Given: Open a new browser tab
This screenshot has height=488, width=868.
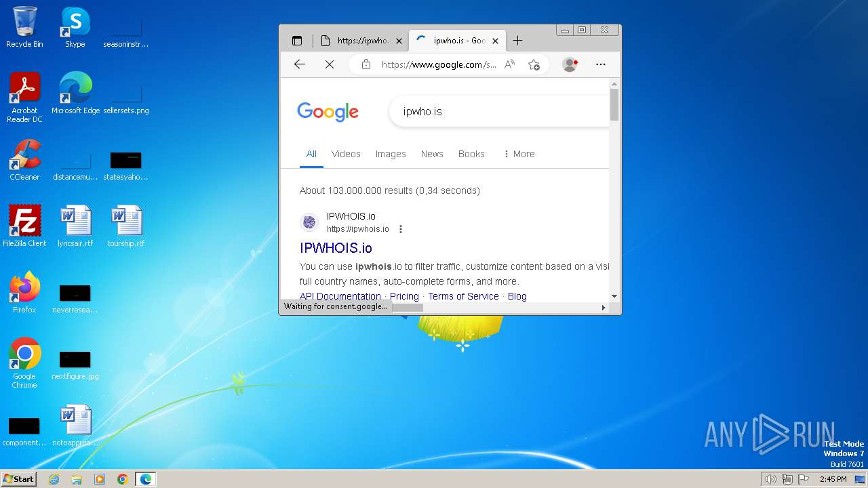Looking at the screenshot, I should [517, 41].
